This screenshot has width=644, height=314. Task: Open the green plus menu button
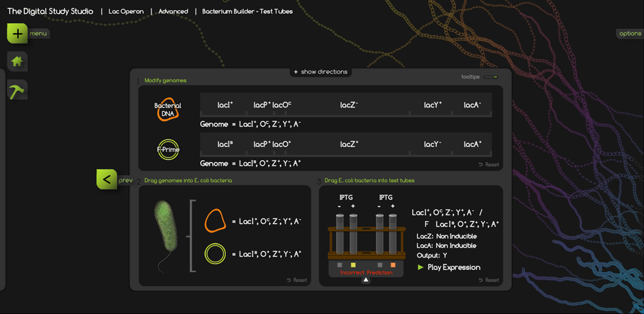[x=17, y=33]
